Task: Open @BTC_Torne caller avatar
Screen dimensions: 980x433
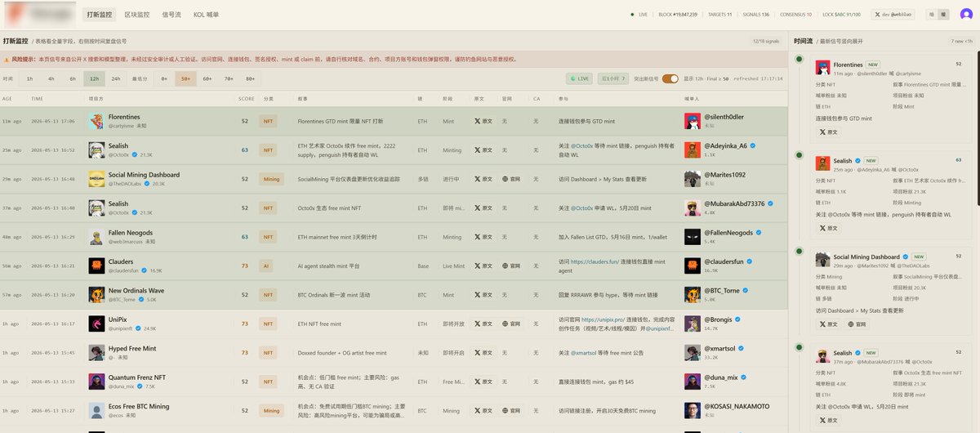Action: click(x=692, y=295)
